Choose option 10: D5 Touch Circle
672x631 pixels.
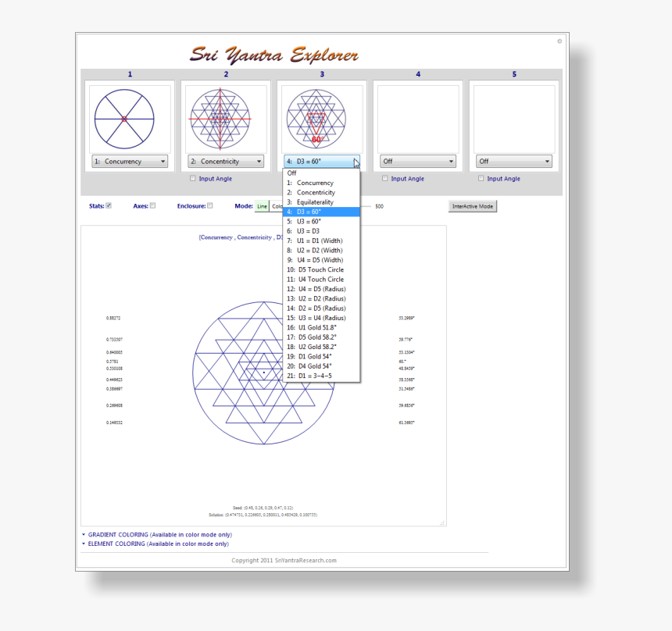click(321, 269)
